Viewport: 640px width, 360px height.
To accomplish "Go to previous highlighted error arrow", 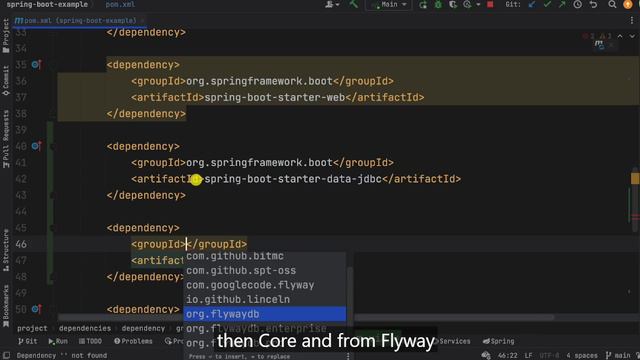I will click(x=620, y=36).
